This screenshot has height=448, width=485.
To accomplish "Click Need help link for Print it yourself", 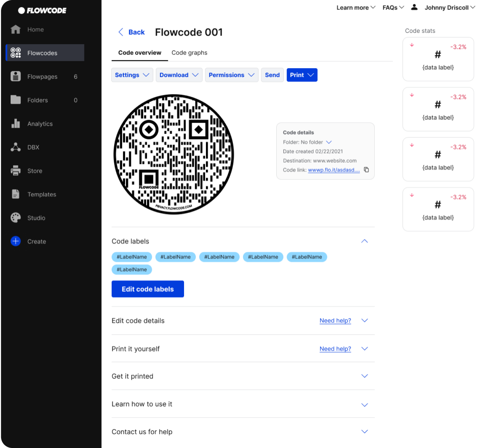I will (x=335, y=349).
